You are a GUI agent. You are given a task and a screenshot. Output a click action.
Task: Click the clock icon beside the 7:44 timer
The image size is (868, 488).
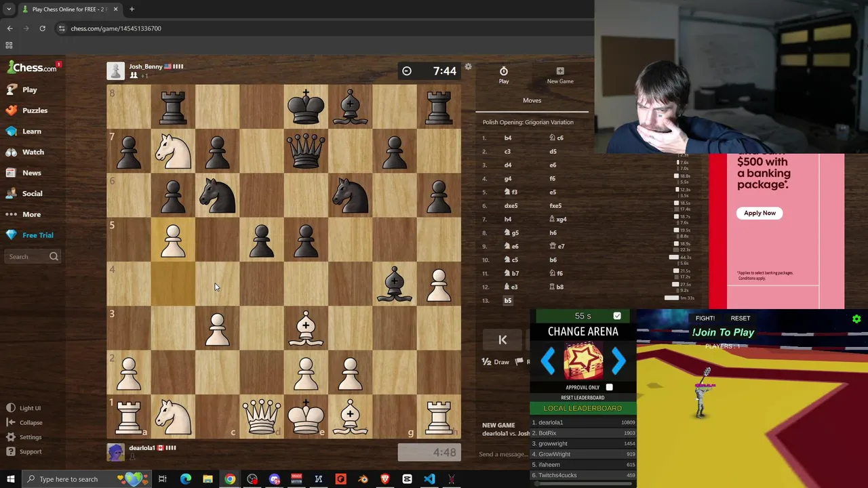point(407,71)
